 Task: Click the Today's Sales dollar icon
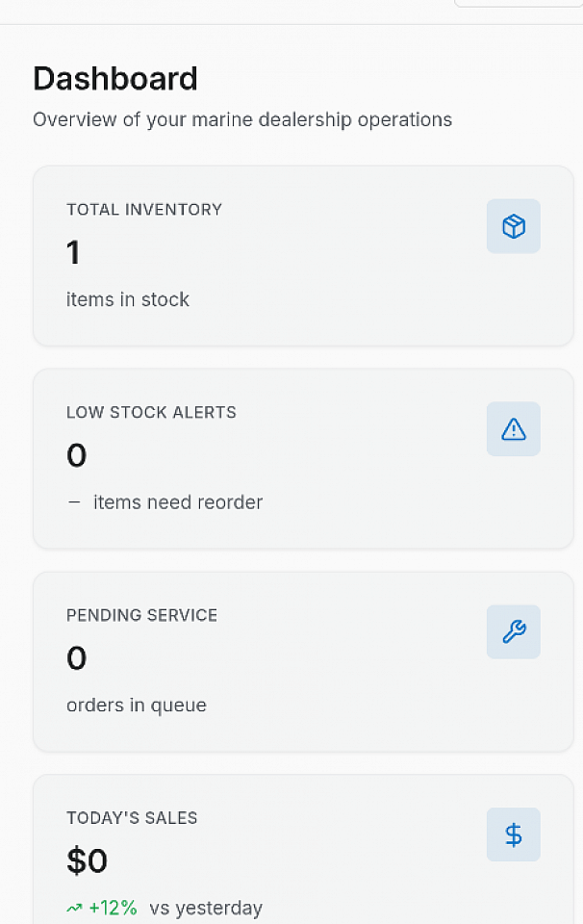(x=513, y=834)
